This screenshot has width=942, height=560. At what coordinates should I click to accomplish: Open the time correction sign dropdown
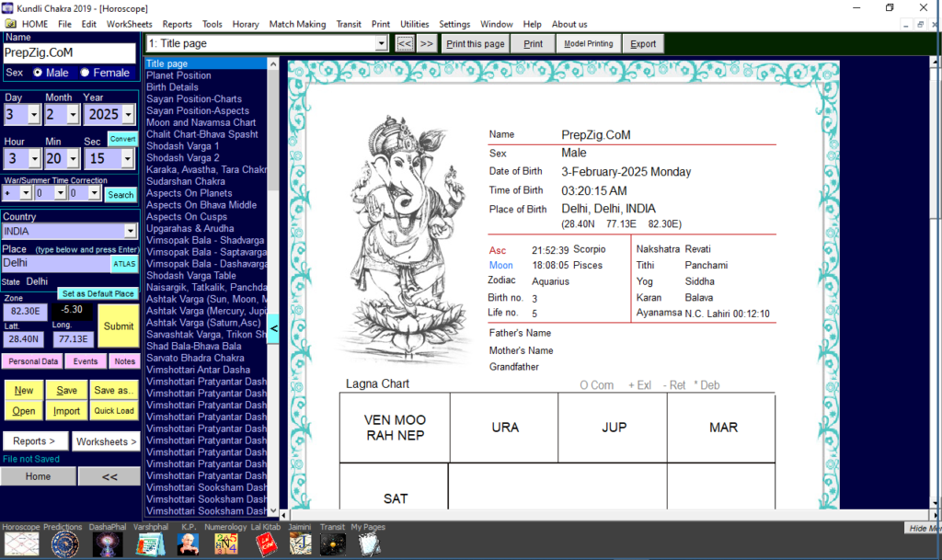(x=25, y=193)
